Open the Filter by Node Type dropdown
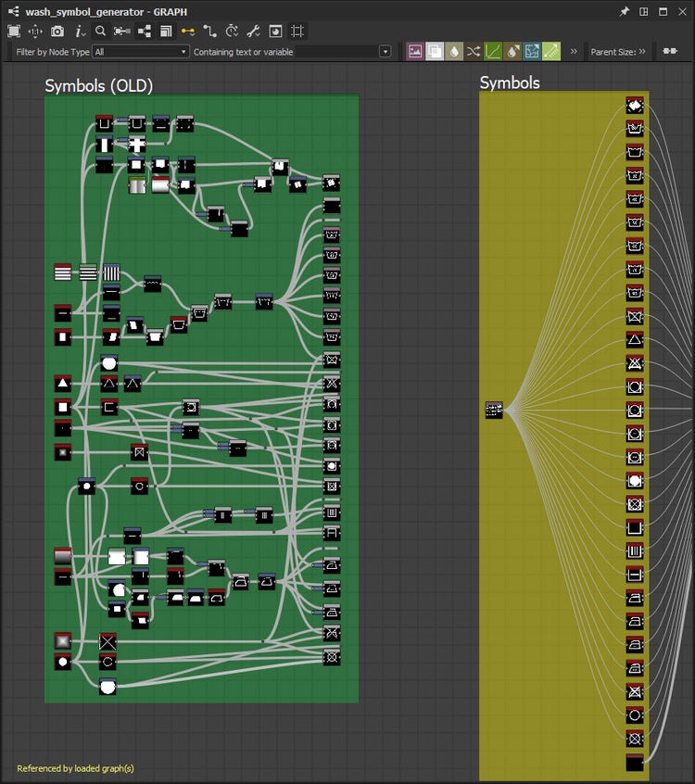This screenshot has width=695, height=784. coord(141,52)
